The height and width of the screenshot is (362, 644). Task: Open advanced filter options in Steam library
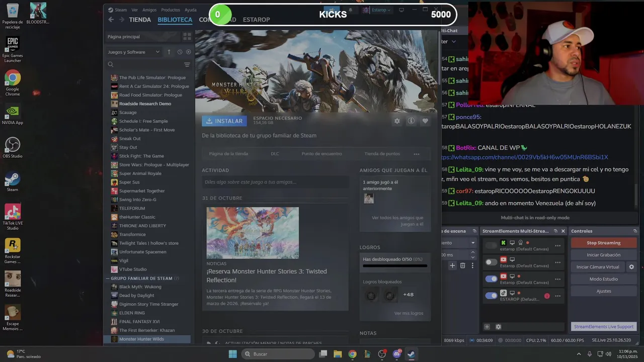click(x=187, y=64)
